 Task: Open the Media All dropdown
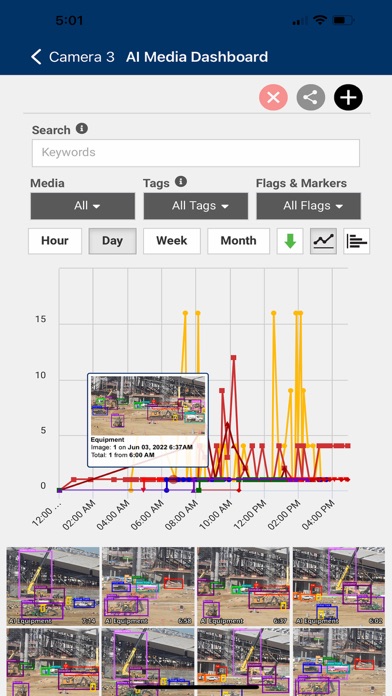point(83,206)
